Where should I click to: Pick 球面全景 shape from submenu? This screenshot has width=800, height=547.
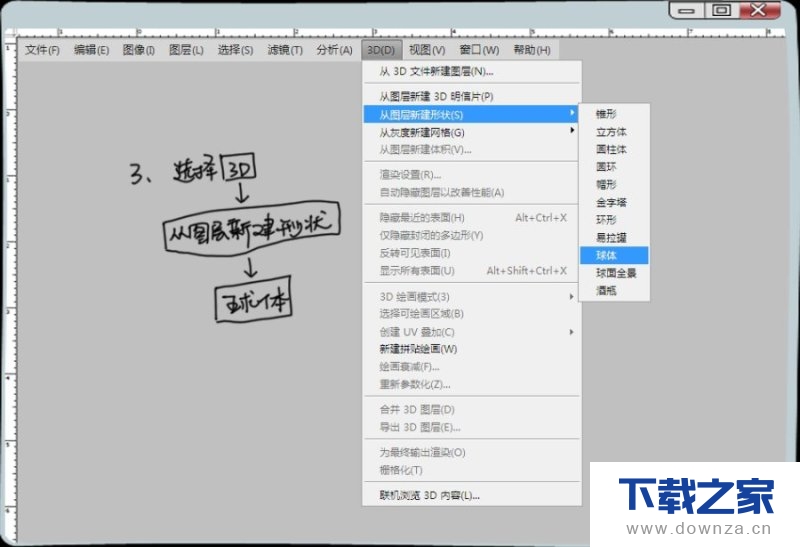[x=614, y=273]
